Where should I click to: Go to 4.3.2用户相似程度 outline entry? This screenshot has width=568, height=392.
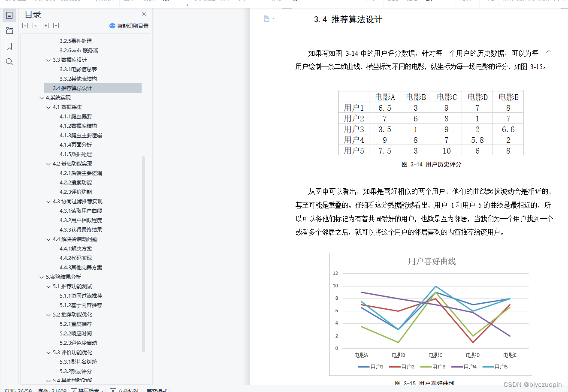(x=81, y=220)
